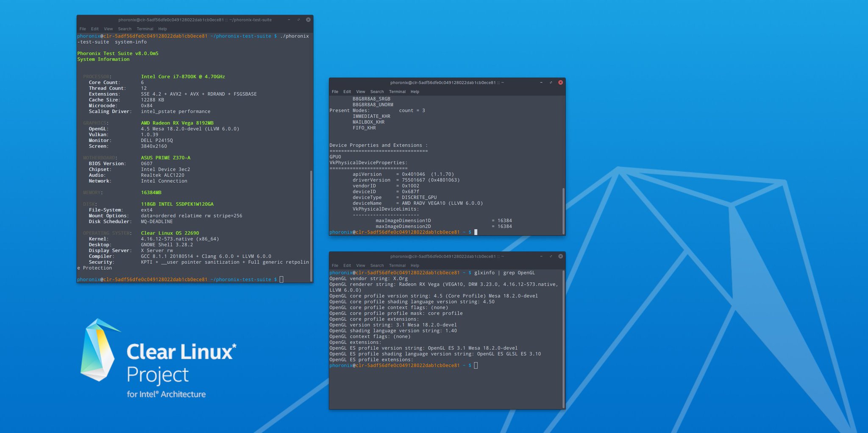Open Help menu in Vulkan info terminal
The image size is (868, 433).
[x=415, y=92]
